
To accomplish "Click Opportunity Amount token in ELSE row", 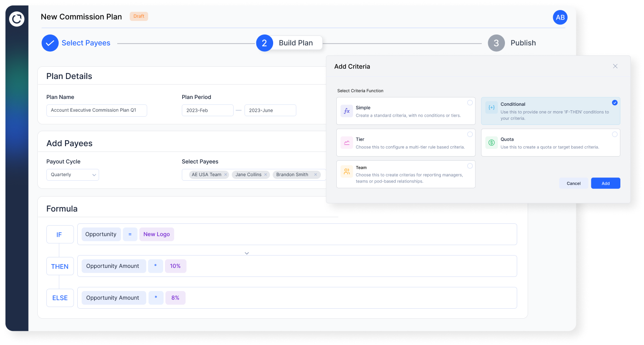I will pos(114,298).
